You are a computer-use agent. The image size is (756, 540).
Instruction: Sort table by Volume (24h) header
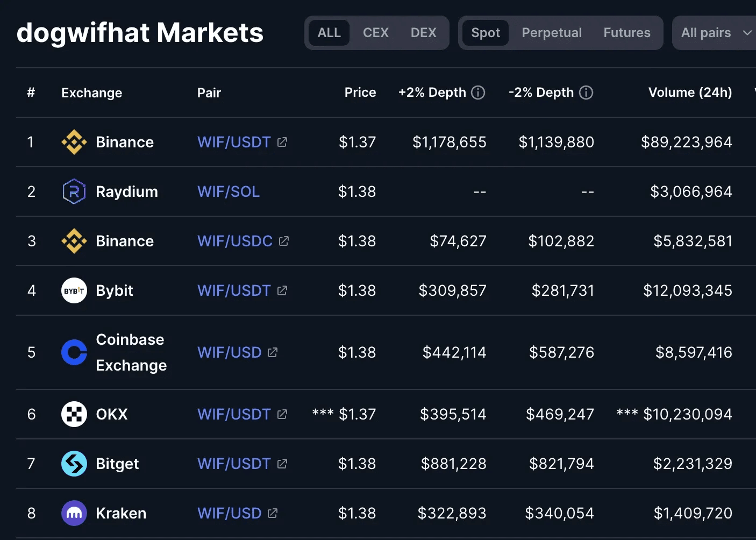(x=690, y=93)
